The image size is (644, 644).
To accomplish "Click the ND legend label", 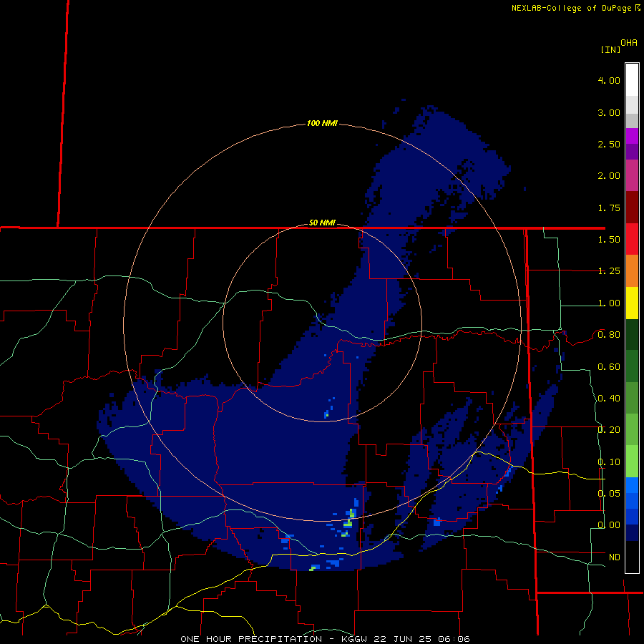I will coord(615,557).
